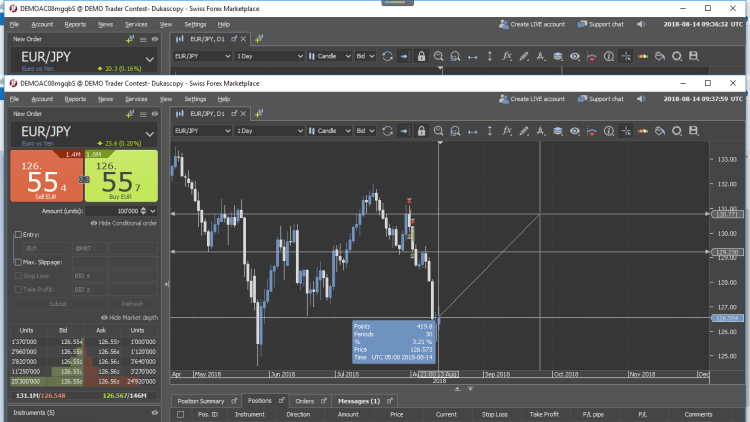Click the add-order plus icon in front New Order header
Viewport: 750px width, 422px height.
pos(130,114)
